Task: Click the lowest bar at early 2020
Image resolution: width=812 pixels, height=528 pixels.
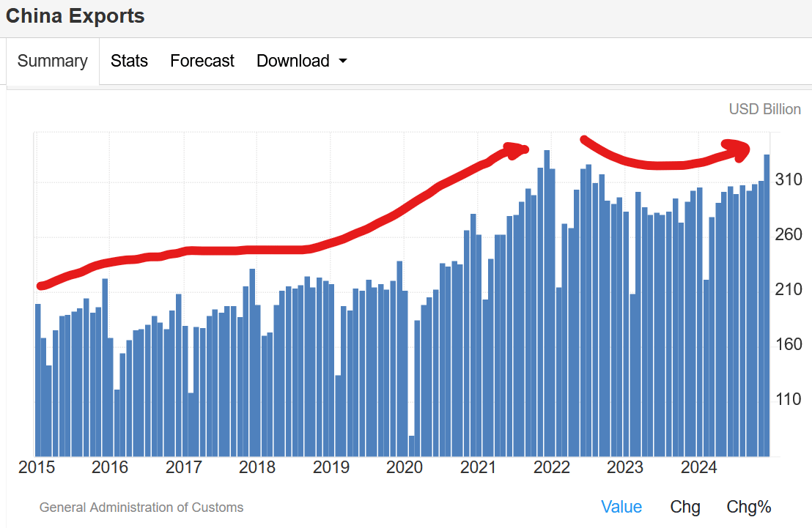Action: click(x=412, y=446)
